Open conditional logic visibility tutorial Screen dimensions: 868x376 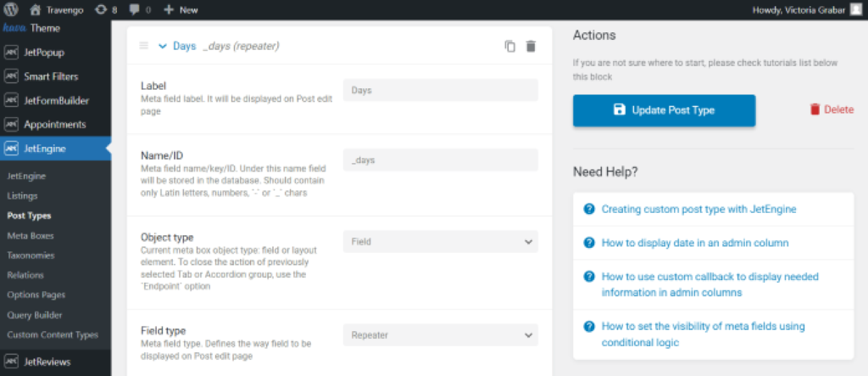click(703, 334)
